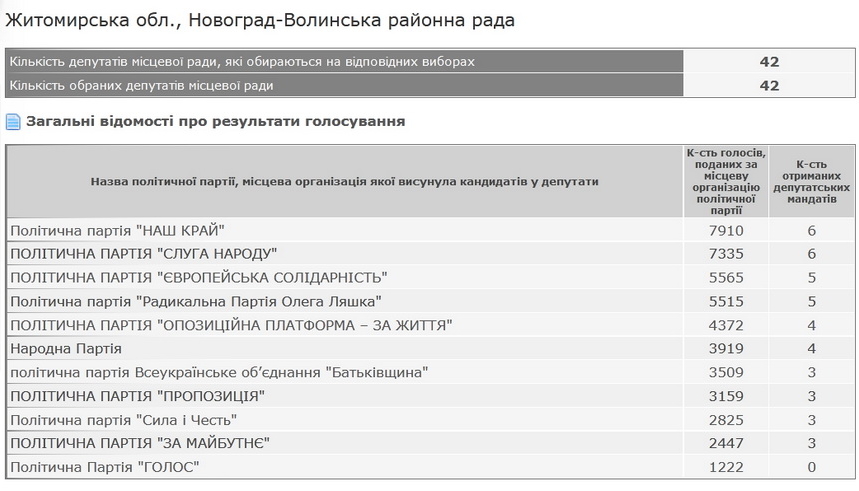Select the 'Сила і Честь' party row
Screen dimensions: 859x491
[x=123, y=419]
